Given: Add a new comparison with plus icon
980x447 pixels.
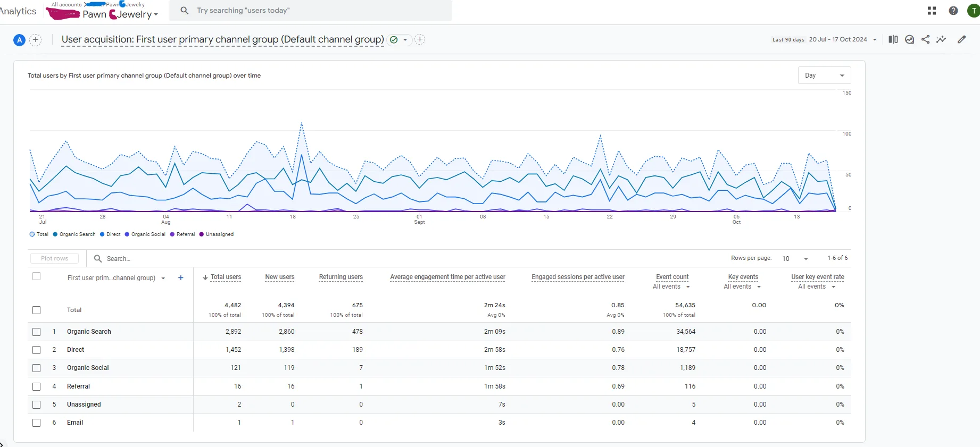Looking at the screenshot, I should coord(35,40).
